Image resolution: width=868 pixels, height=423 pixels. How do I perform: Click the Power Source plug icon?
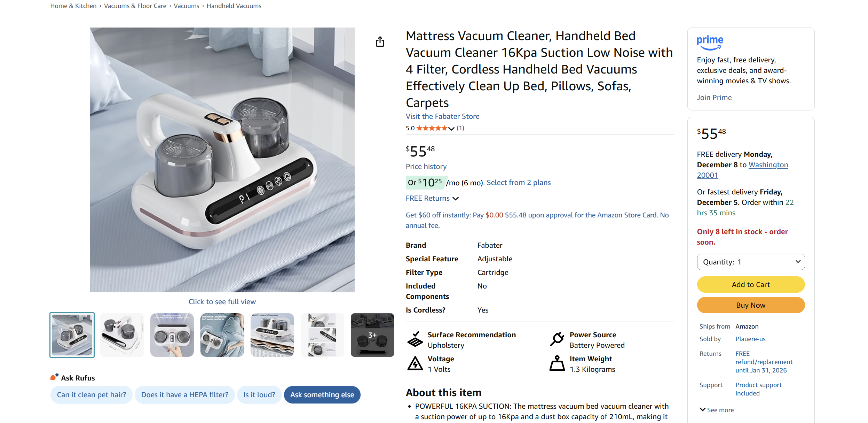(557, 339)
